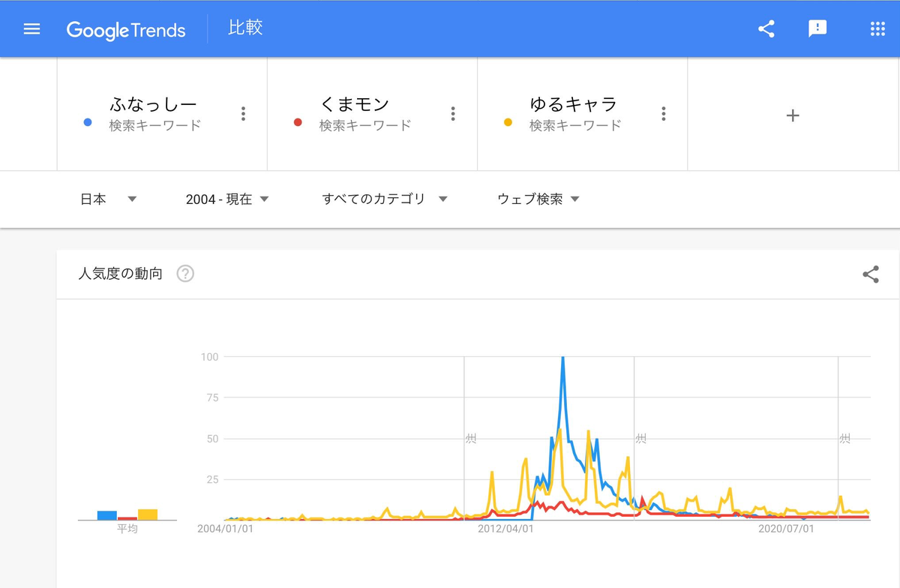The width and height of the screenshot is (900, 588).
Task: Open options menu for ゆるキャラ term
Action: pos(664,114)
